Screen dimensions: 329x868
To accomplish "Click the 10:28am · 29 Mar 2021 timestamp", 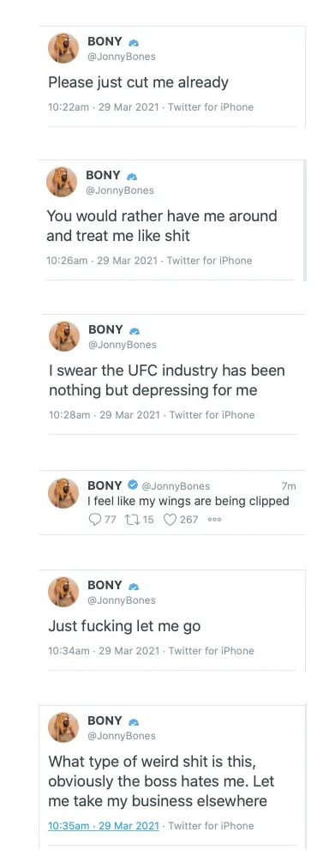I will tap(106, 414).
